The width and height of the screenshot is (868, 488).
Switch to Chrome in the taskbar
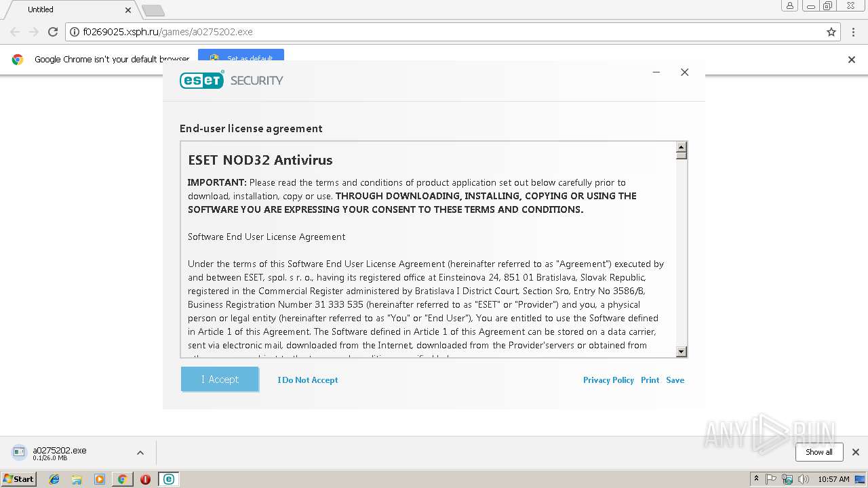[122, 479]
